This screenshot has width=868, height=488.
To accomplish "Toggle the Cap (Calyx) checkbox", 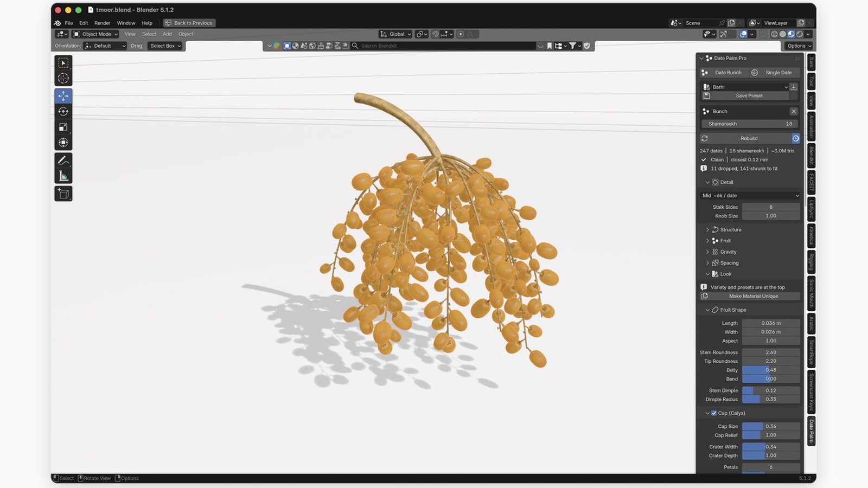I will [714, 413].
